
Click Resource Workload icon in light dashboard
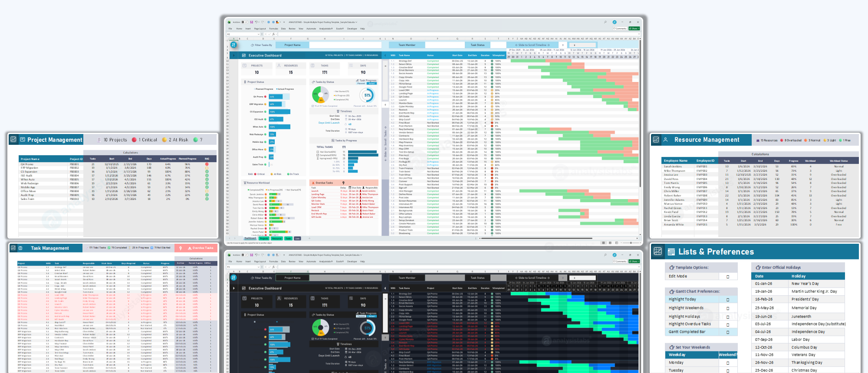[x=245, y=183]
